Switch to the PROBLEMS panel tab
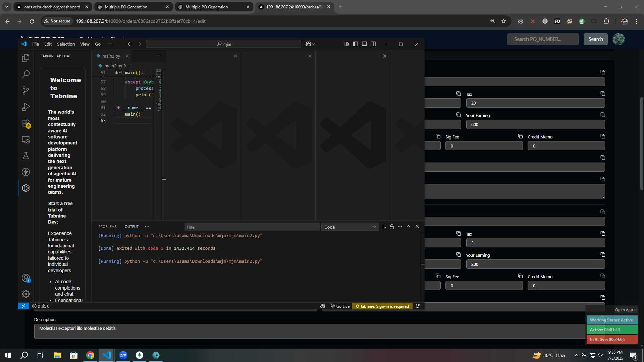Image resolution: width=644 pixels, height=362 pixels. [107, 227]
